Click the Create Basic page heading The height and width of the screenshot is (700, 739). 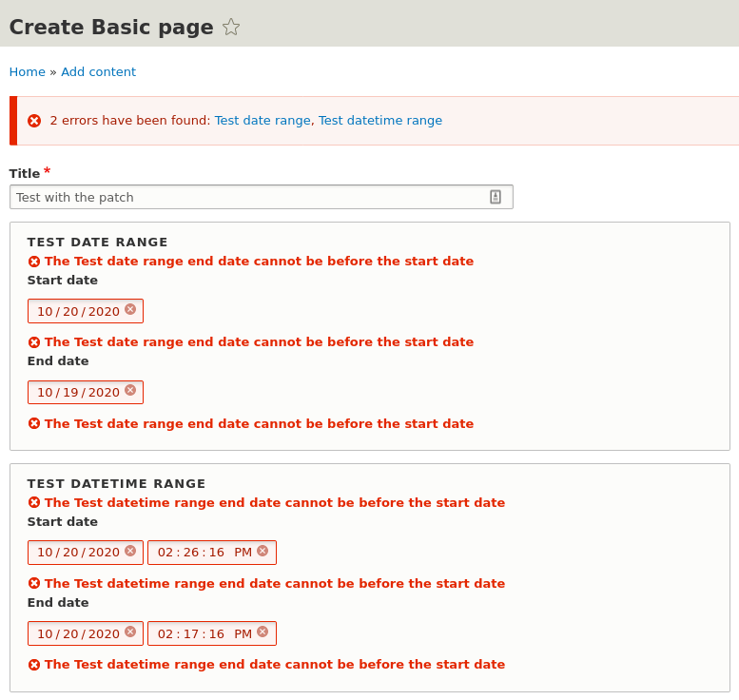pos(111,28)
